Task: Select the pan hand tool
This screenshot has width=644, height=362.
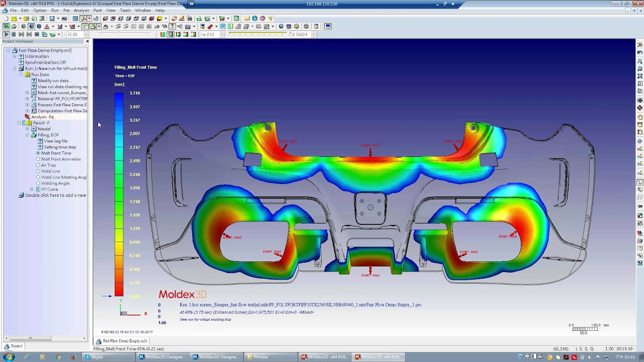Action: click(x=640, y=117)
